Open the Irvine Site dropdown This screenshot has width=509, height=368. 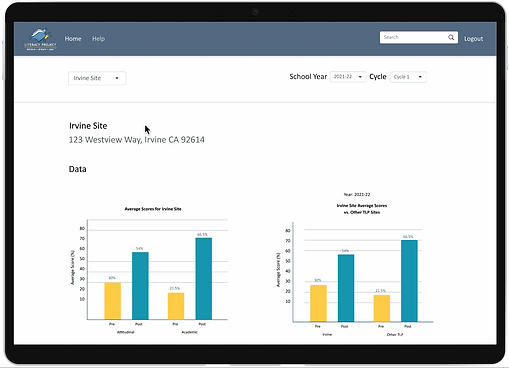pyautogui.click(x=97, y=78)
